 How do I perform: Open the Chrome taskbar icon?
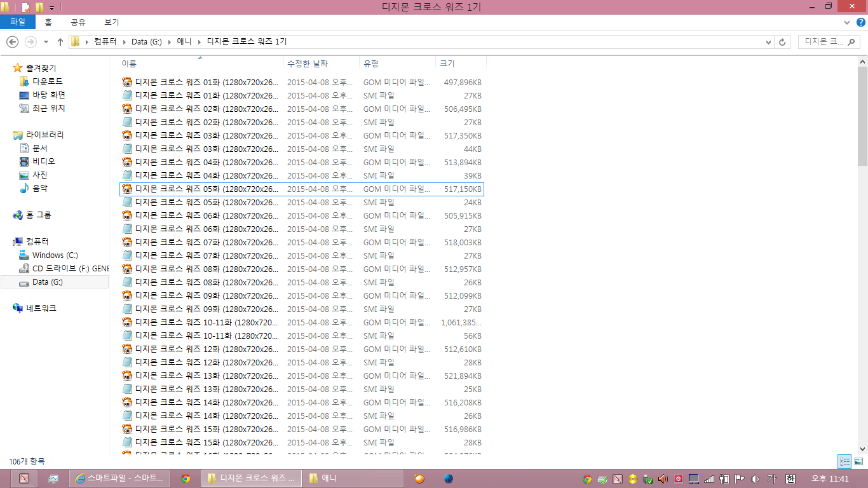tap(186, 478)
